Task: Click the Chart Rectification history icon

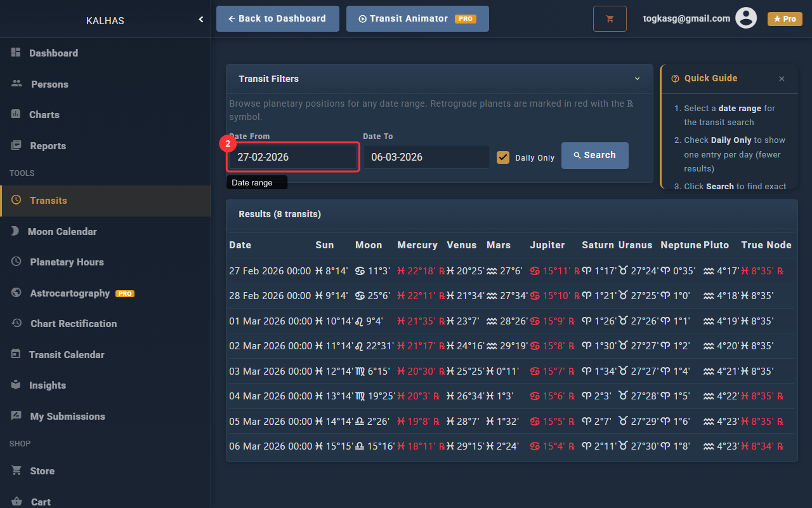Action: click(x=16, y=323)
